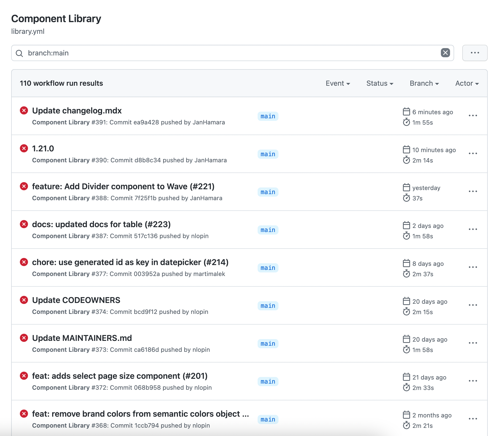Screen dimensions: 504x436
Task: Open feature: Add Divider component run
Action: pyautogui.click(x=123, y=186)
